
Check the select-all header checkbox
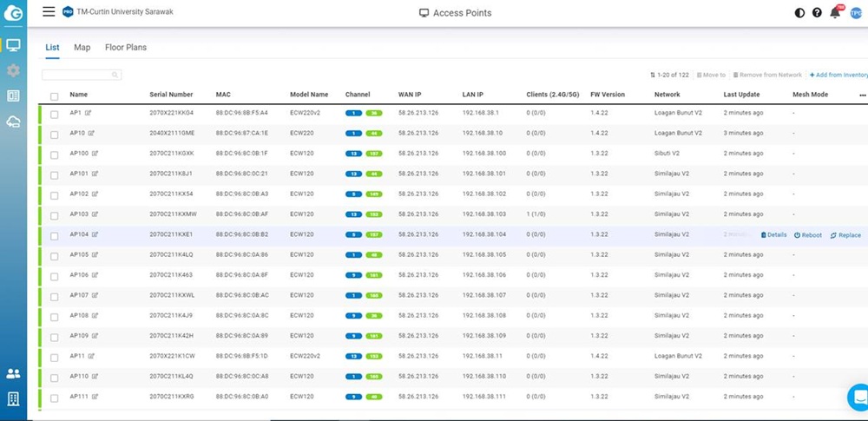coord(55,95)
